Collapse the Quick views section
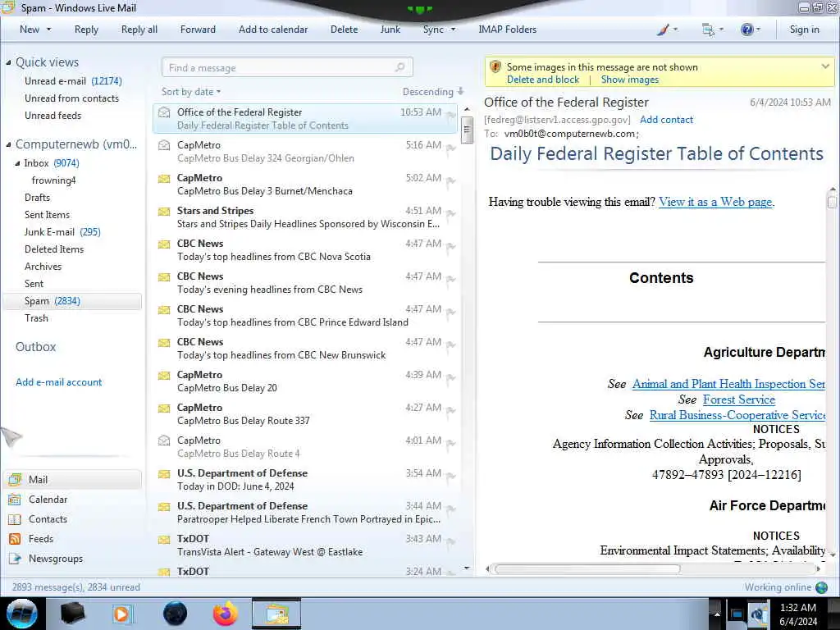840x630 pixels. (8, 62)
